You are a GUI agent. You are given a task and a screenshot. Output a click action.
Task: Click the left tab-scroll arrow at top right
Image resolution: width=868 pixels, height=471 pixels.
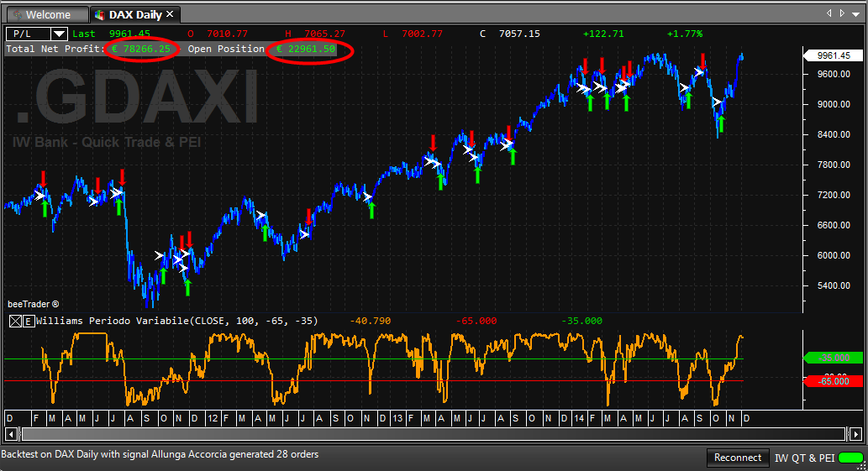(x=829, y=13)
